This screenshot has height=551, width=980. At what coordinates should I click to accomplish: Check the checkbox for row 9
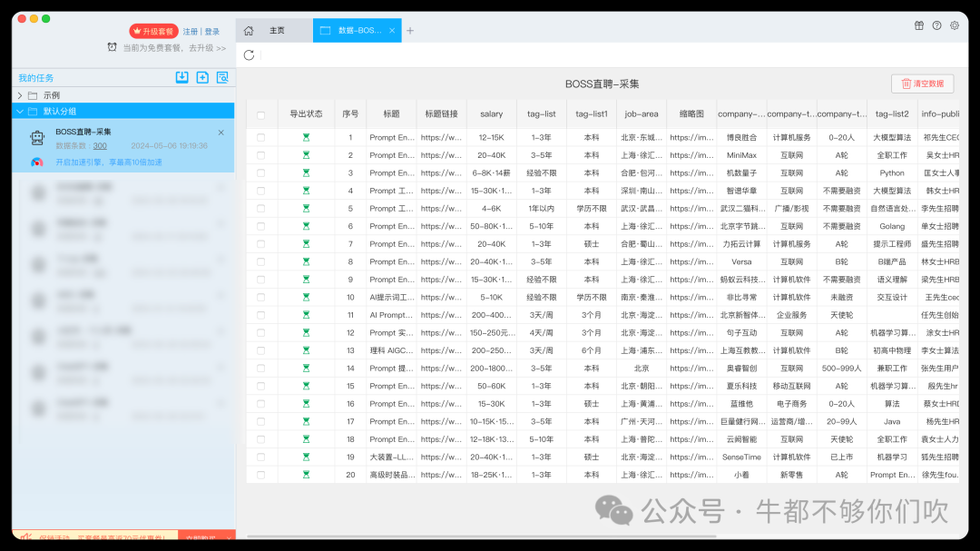click(260, 280)
